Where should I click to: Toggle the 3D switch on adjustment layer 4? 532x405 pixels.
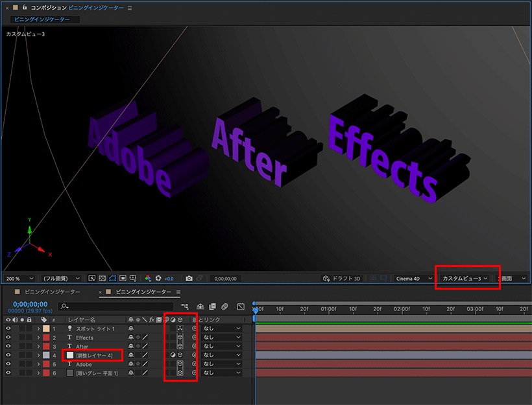coord(180,355)
